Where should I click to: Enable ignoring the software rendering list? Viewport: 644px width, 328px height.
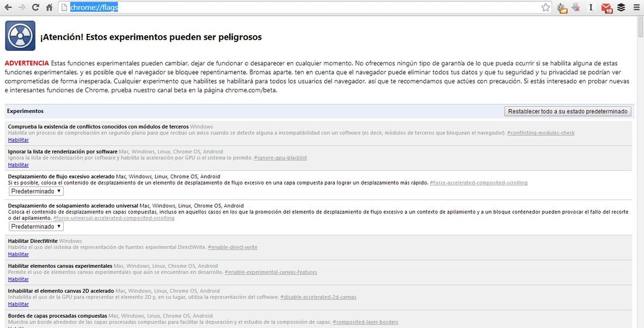[x=19, y=165]
